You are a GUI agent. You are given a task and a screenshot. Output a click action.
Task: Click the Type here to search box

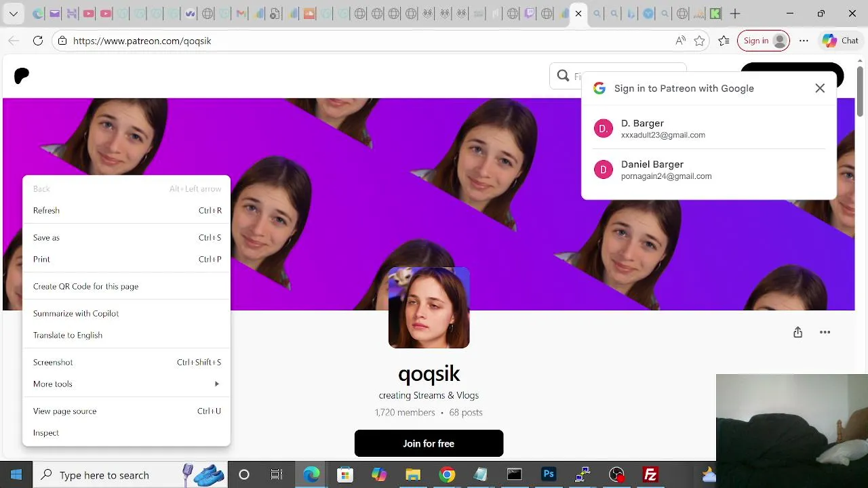[x=129, y=474]
